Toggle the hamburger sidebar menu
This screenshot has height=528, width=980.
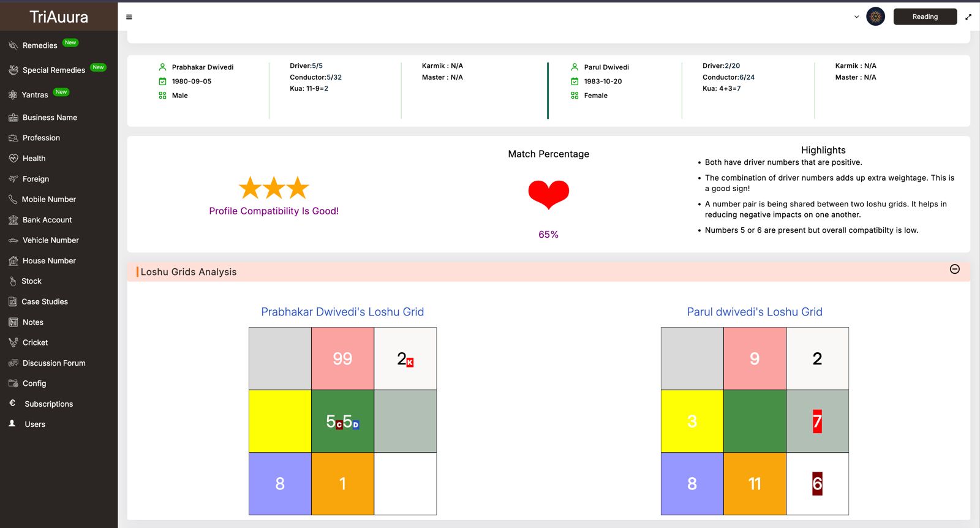[x=129, y=17]
